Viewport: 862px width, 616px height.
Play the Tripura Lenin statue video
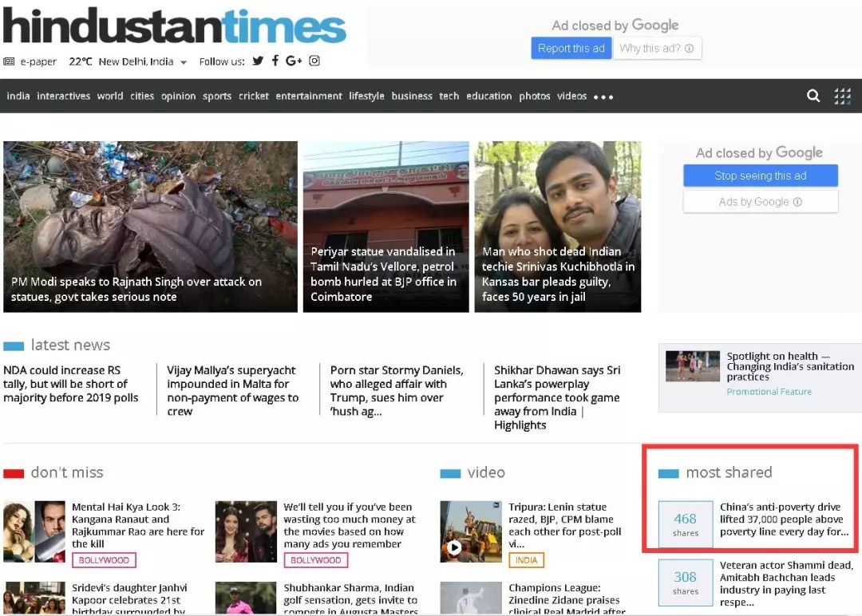click(454, 547)
